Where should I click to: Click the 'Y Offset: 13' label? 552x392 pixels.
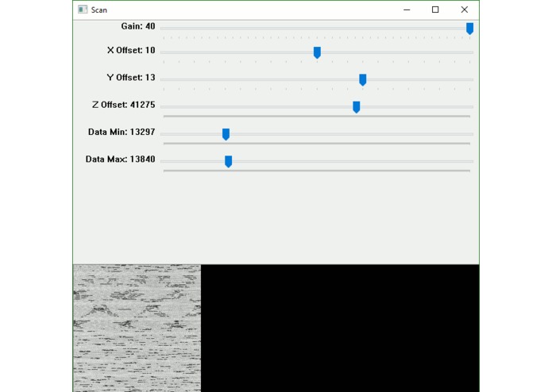coord(131,77)
